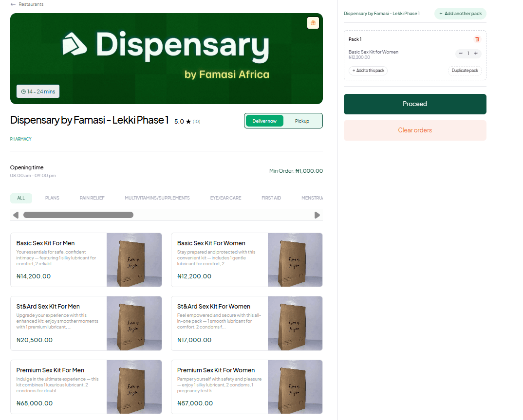Click the 08:00 am - 09:00 pm hours
The width and height of the screenshot is (523, 420).
pyautogui.click(x=33, y=176)
